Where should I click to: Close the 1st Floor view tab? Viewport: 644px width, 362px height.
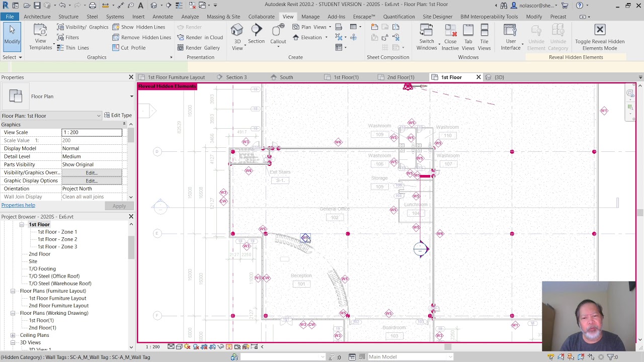tap(478, 77)
